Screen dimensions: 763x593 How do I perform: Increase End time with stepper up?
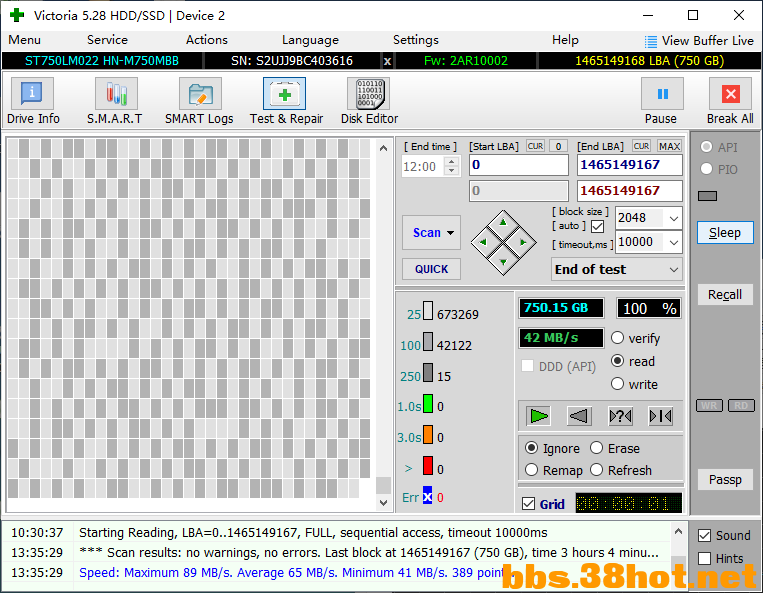tap(452, 161)
